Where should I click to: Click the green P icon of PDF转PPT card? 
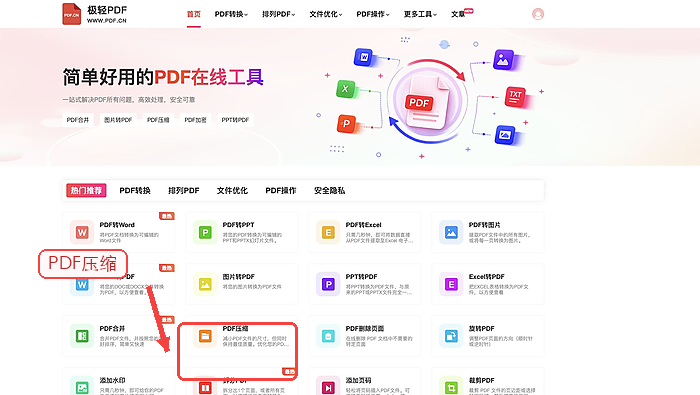[205, 232]
